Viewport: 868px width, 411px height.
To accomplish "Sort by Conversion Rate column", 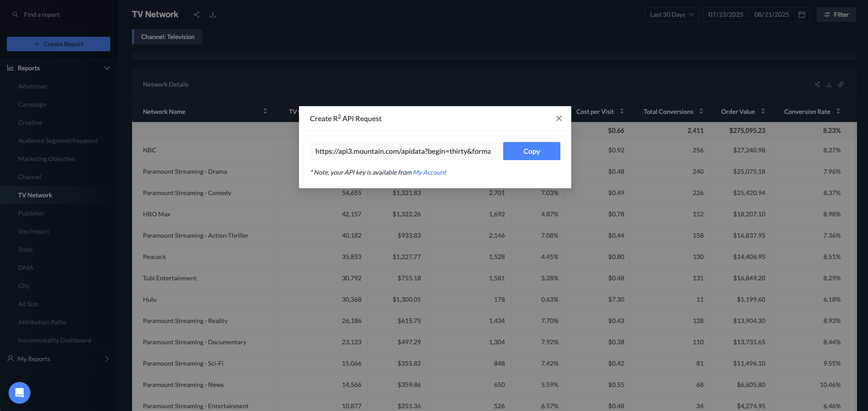I will click(838, 112).
